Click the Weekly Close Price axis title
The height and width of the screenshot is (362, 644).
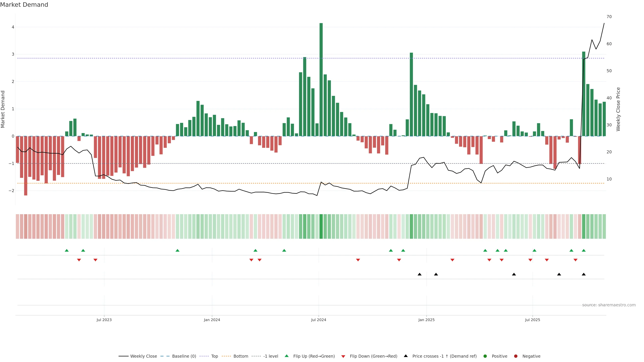618,109
